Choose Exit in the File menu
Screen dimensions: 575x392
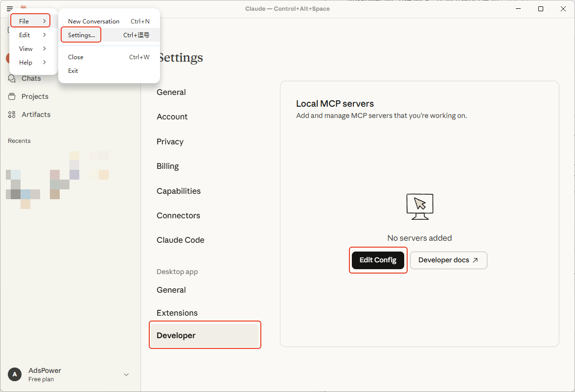coord(73,71)
